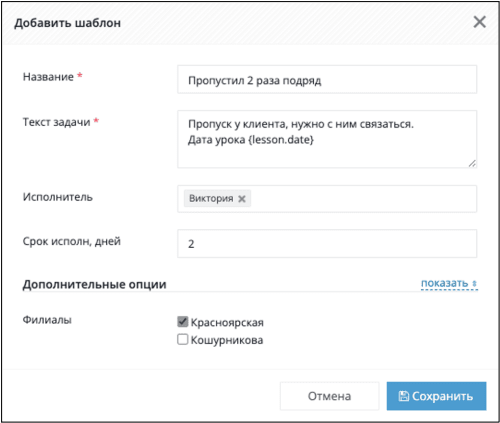Save the template with Сохранить
Viewport: 500px width, 423px height.
(x=436, y=396)
